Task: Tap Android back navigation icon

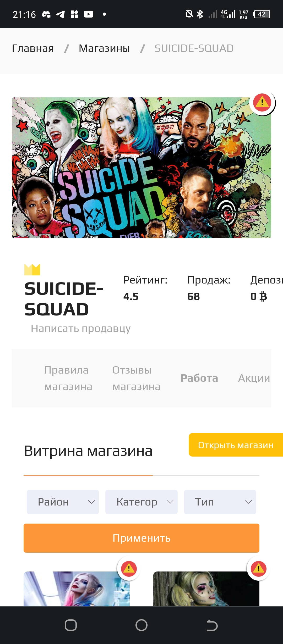Action: 212,625
